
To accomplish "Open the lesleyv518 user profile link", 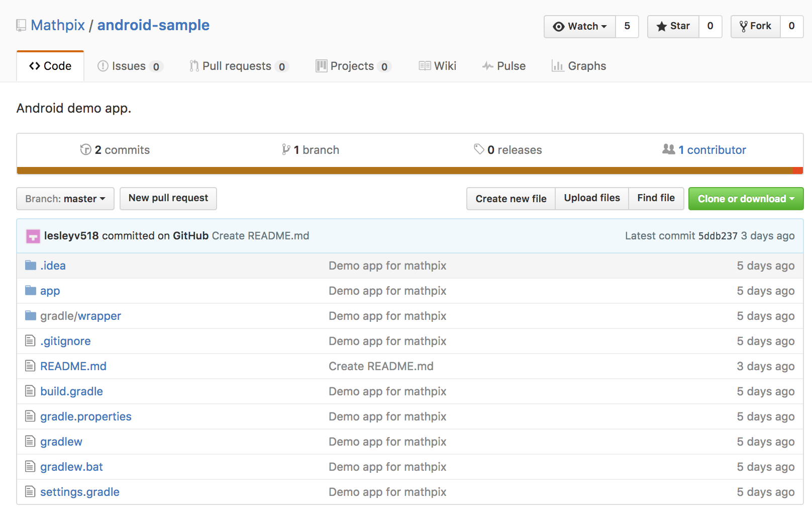I will [x=71, y=236].
